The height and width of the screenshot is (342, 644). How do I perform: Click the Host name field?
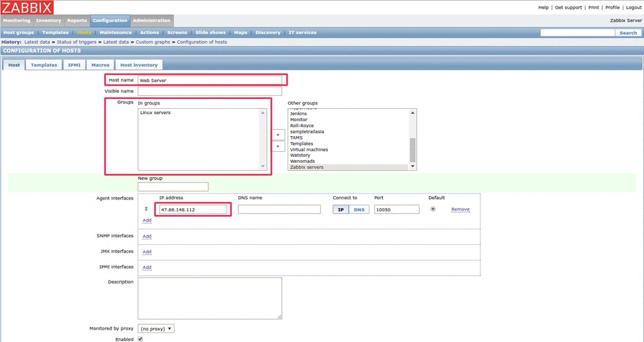coord(210,80)
